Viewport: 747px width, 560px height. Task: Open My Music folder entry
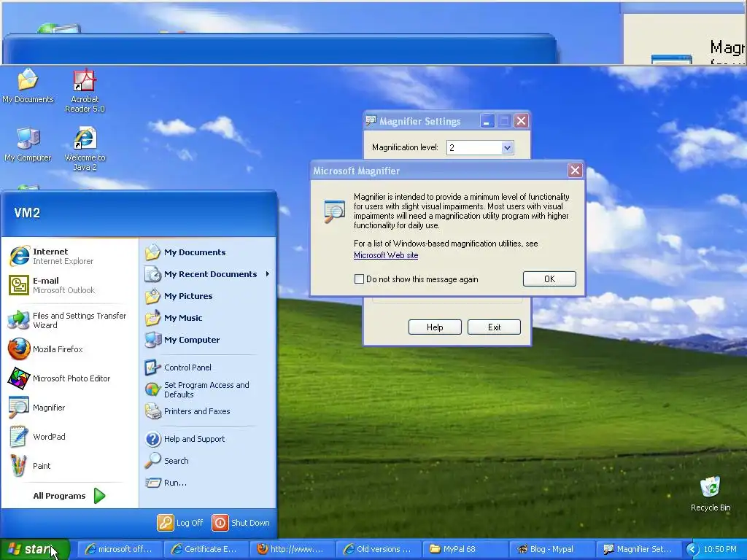point(207,318)
